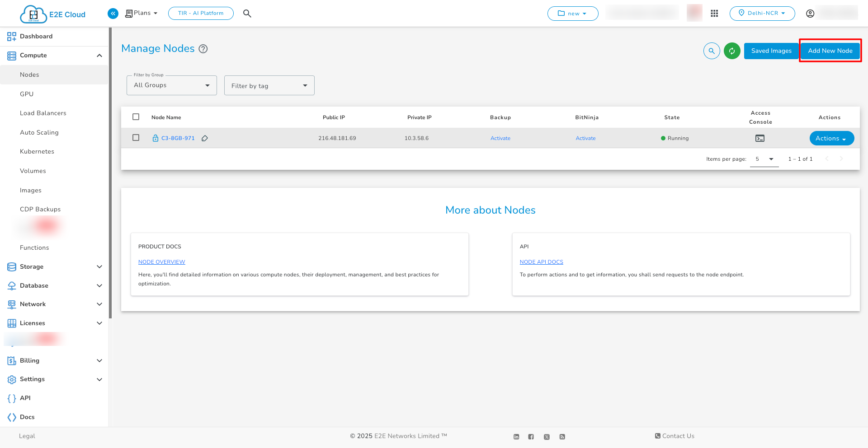Rename node using the pencil icon
Screen dimensions: 868x448
point(205,138)
